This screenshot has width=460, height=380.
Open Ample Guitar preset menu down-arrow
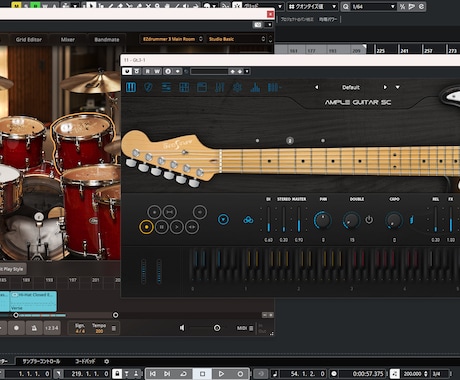click(x=397, y=87)
